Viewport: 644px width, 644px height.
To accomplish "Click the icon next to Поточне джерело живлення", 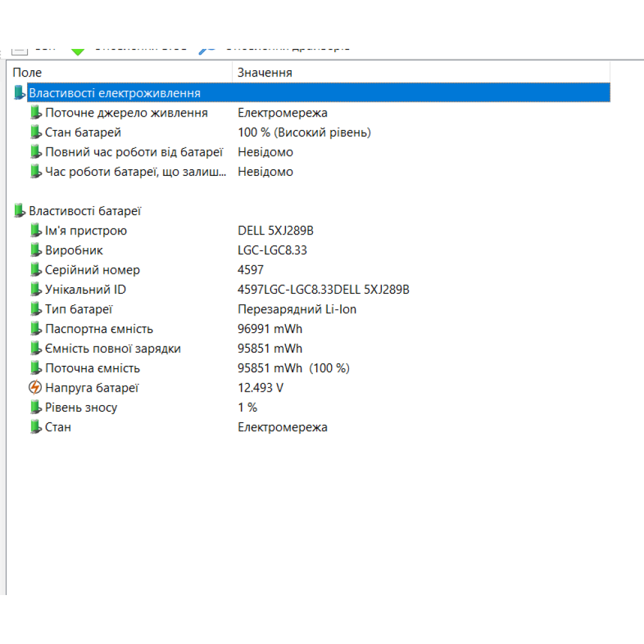I will coord(35,112).
